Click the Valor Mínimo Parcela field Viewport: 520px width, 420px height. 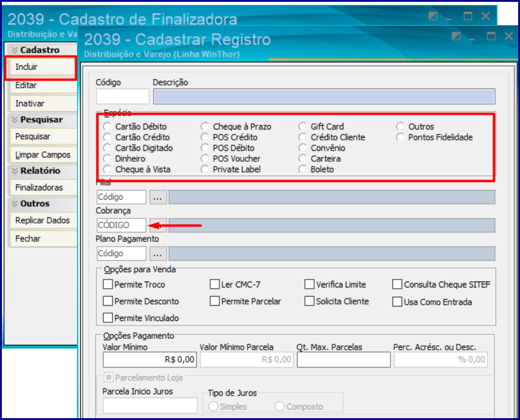(x=247, y=360)
